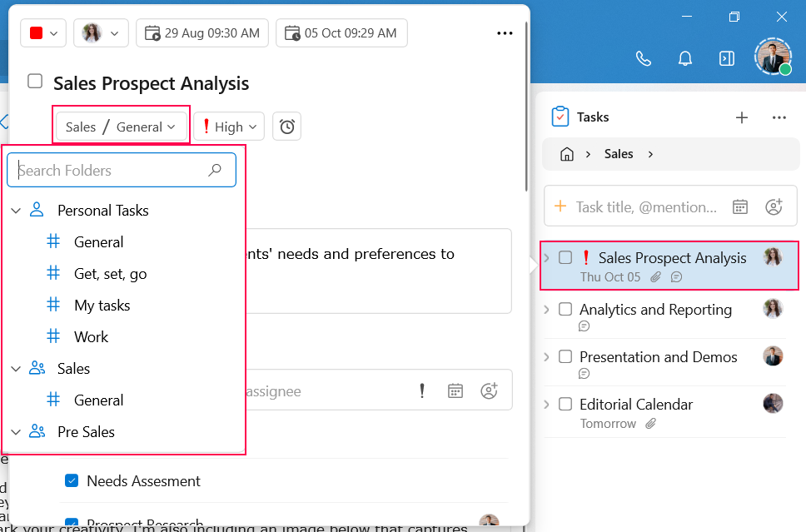Collapse the Personal Tasks folder group
Image resolution: width=806 pixels, height=532 pixels.
(16, 211)
